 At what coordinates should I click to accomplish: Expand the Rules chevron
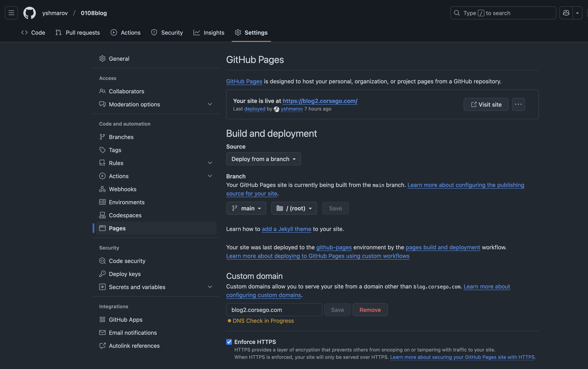tap(210, 163)
